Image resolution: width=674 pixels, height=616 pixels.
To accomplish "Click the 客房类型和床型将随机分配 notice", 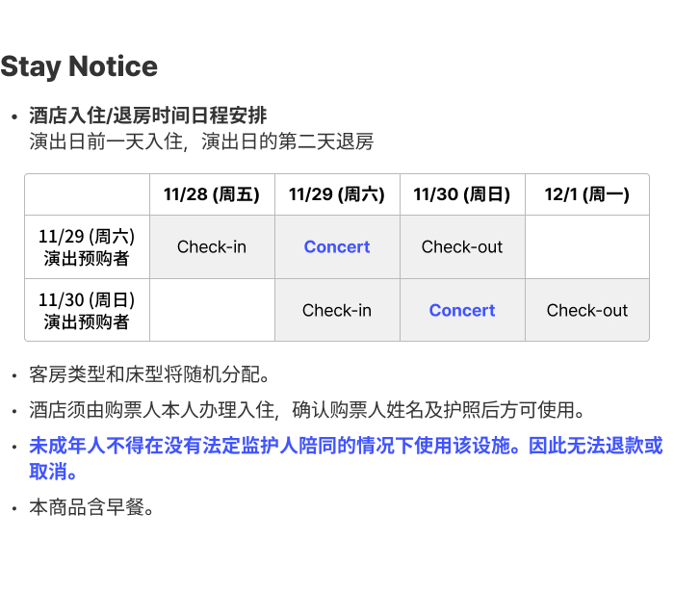I will [149, 374].
